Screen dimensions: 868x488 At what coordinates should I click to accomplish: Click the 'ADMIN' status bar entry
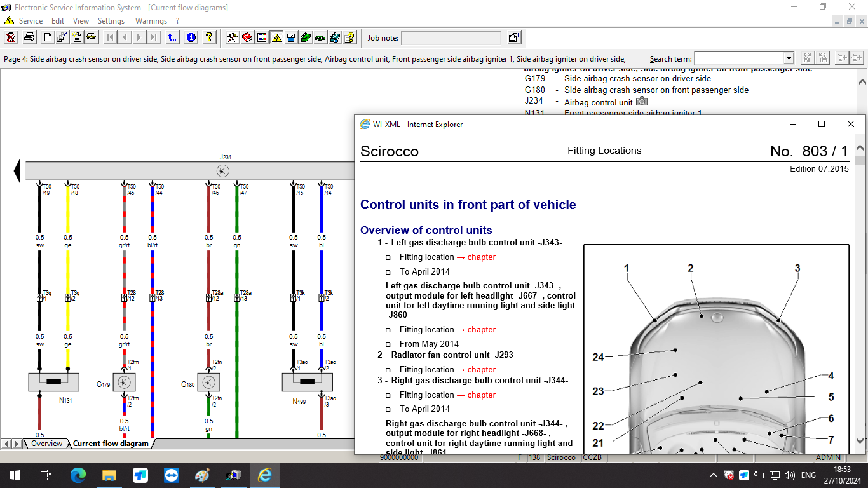tap(828, 457)
